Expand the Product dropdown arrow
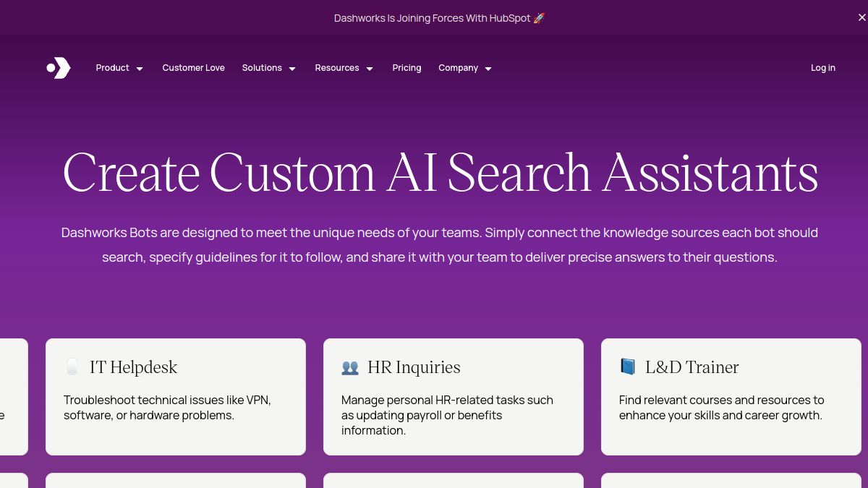This screenshot has width=868, height=488. pos(140,69)
